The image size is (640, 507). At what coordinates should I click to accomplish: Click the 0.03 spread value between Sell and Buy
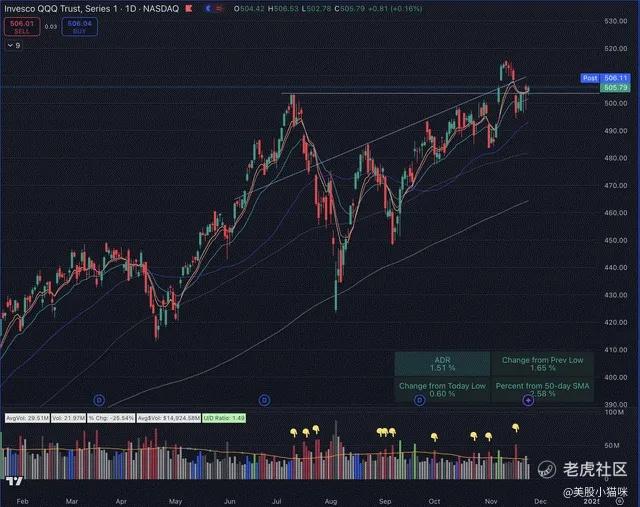[x=51, y=27]
